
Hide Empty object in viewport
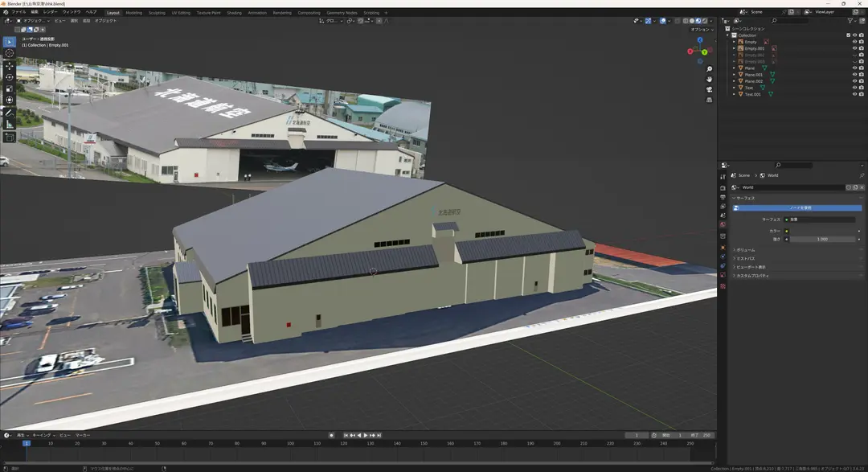tap(854, 42)
